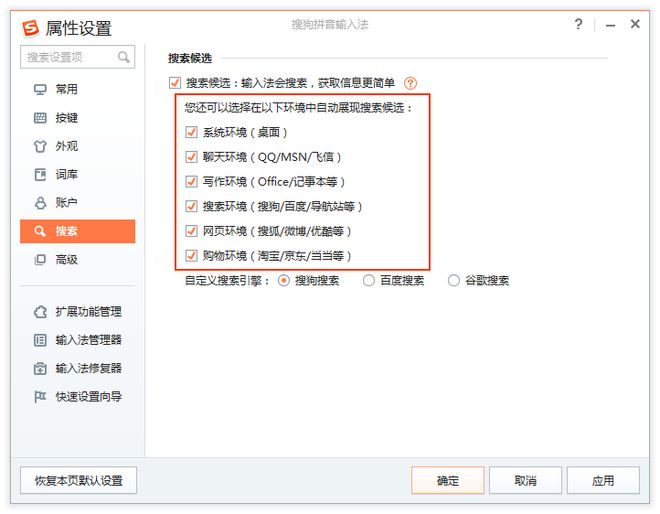Click the magnifier icon in search settings box
Screen dimensions: 660x514
tap(124, 58)
